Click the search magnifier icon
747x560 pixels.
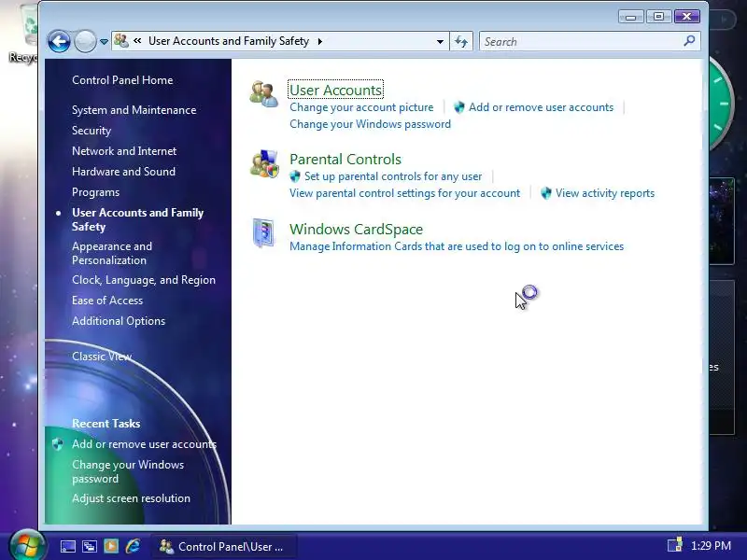click(689, 41)
